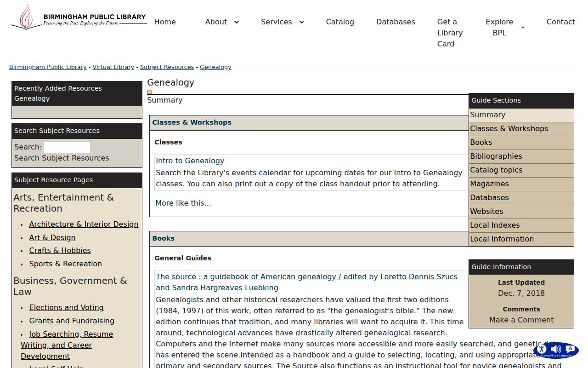The width and height of the screenshot is (588, 368).
Task: Open Grants and Fundraising resources
Action: tap(72, 321)
